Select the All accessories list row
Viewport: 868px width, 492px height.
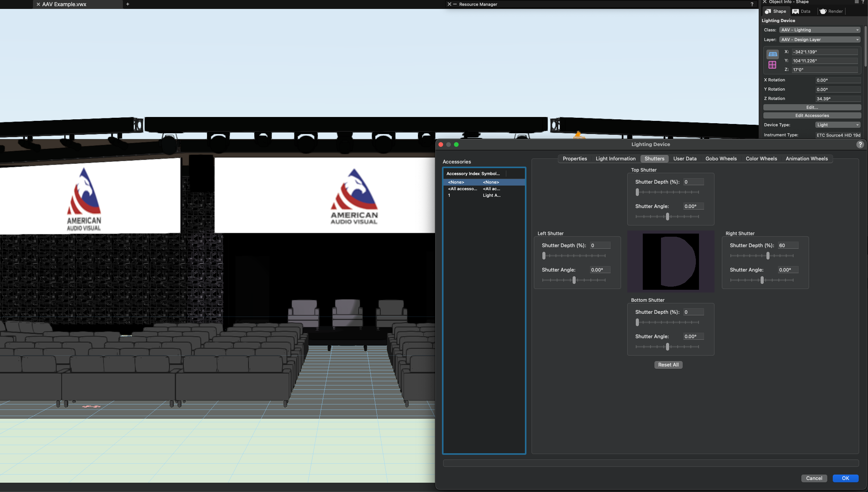[484, 189]
